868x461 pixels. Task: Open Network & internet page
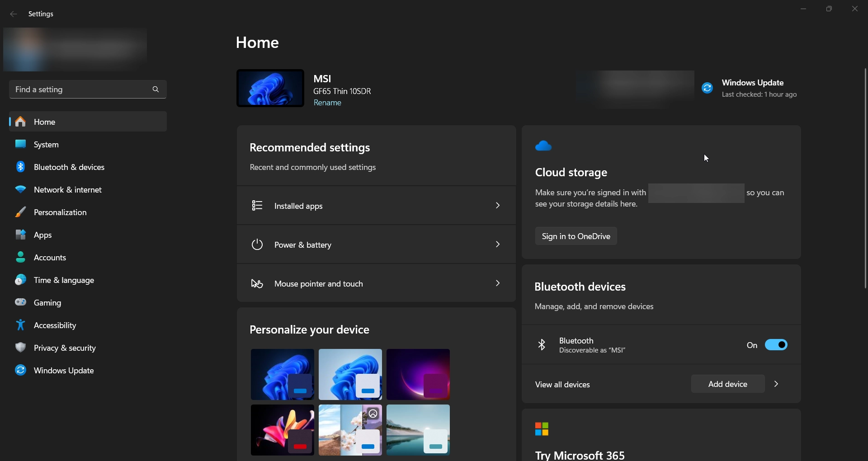tap(88, 189)
